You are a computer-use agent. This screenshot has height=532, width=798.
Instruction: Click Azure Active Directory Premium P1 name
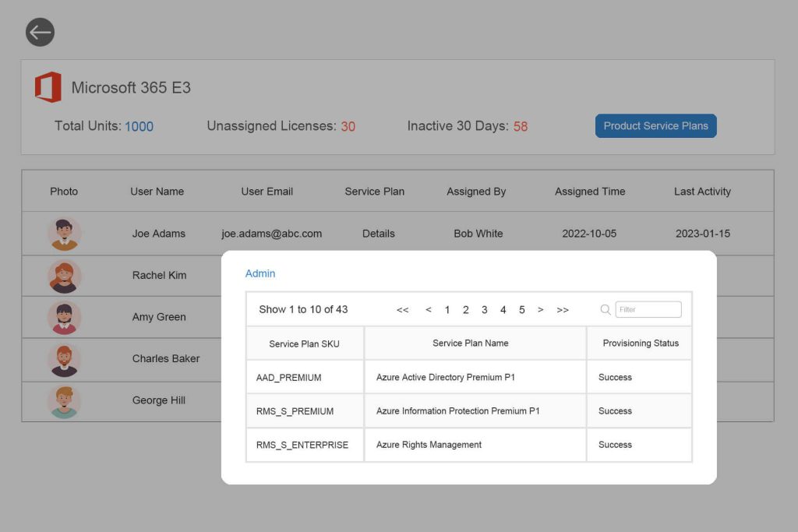445,377
